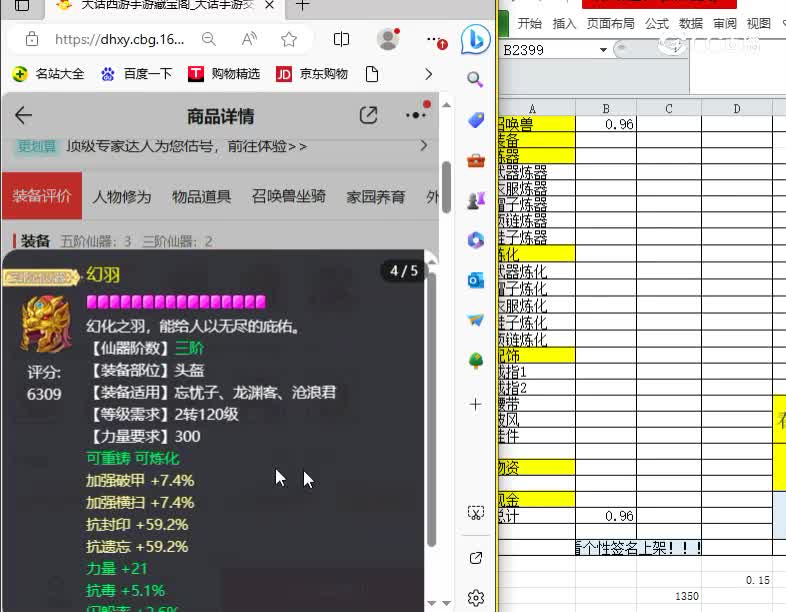Select the 戒指1 cell in column A
The image size is (786, 612).
[x=537, y=372]
